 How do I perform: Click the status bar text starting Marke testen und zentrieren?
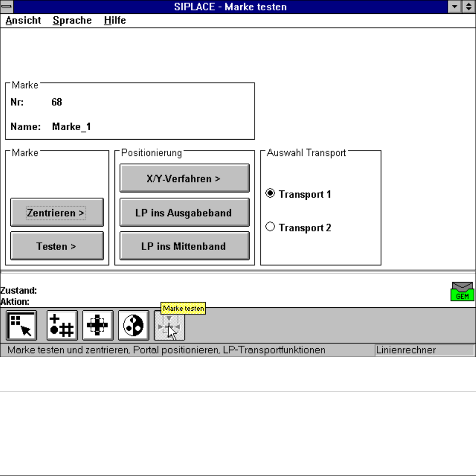tap(166, 350)
